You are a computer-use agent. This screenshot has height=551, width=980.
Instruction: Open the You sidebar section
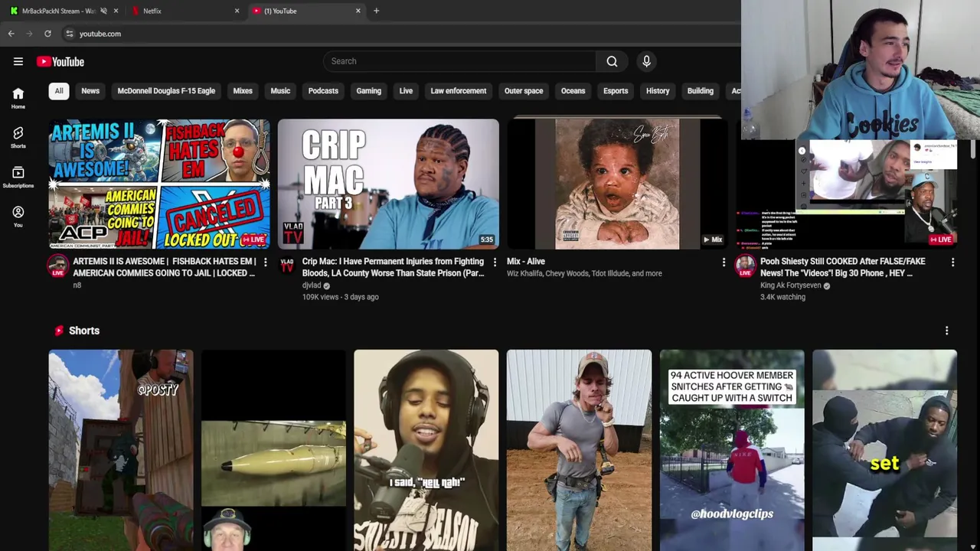click(18, 217)
